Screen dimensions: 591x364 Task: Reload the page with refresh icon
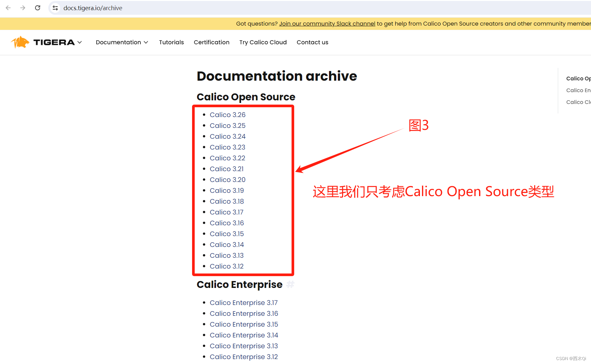pyautogui.click(x=38, y=8)
